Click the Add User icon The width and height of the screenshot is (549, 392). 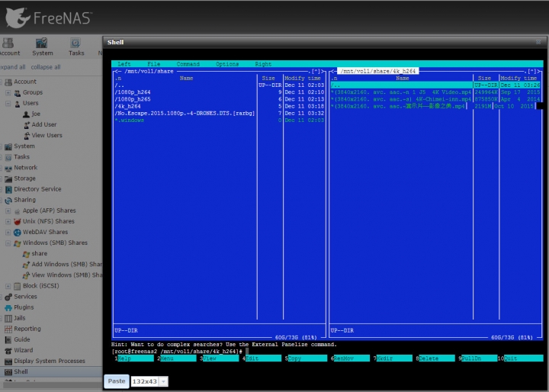point(27,125)
